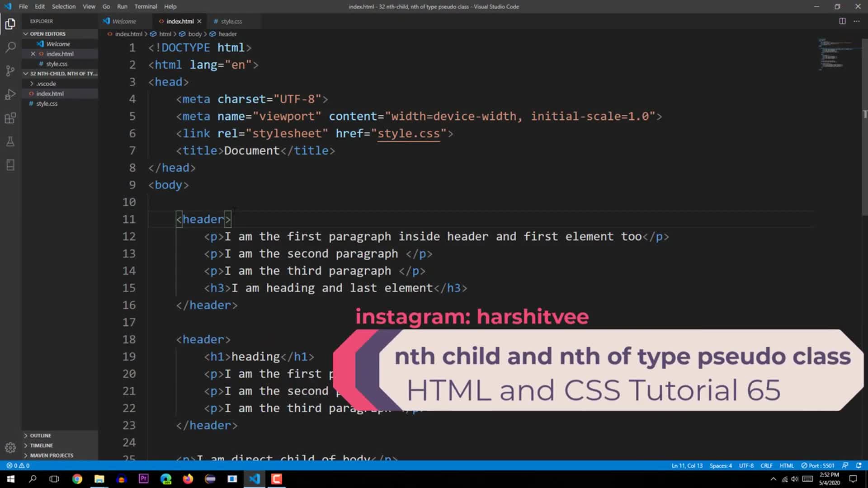Open the Selection menu
Image resolution: width=868 pixels, height=488 pixels.
point(64,6)
